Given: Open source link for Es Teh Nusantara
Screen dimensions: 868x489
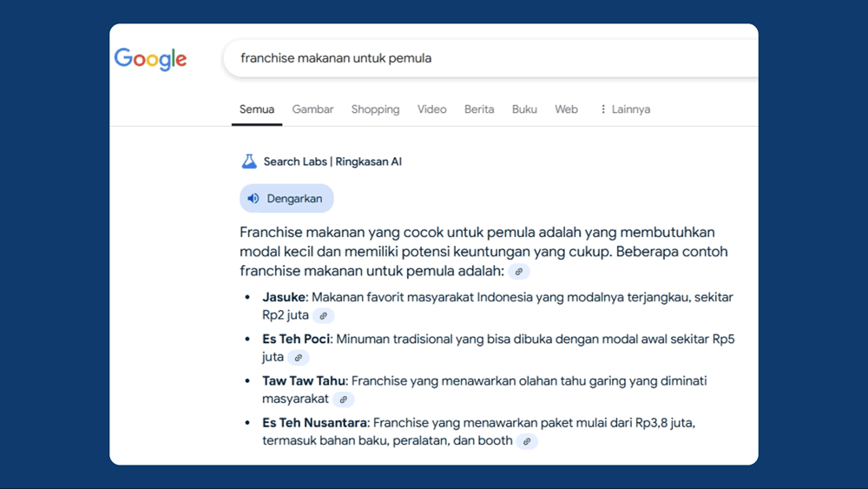Looking at the screenshot, I should [x=527, y=441].
